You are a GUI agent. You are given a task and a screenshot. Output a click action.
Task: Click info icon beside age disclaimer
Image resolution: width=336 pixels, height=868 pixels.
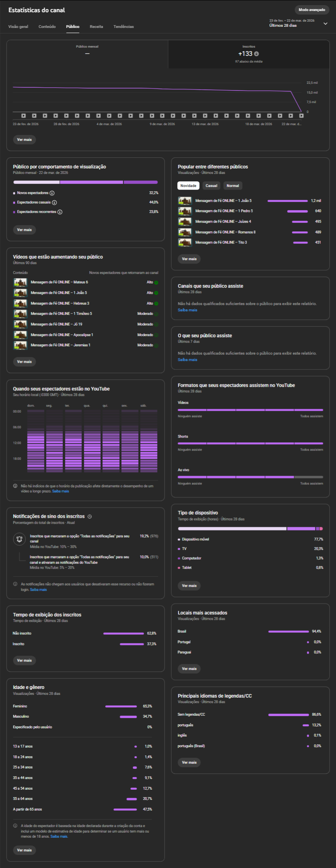pos(15,826)
